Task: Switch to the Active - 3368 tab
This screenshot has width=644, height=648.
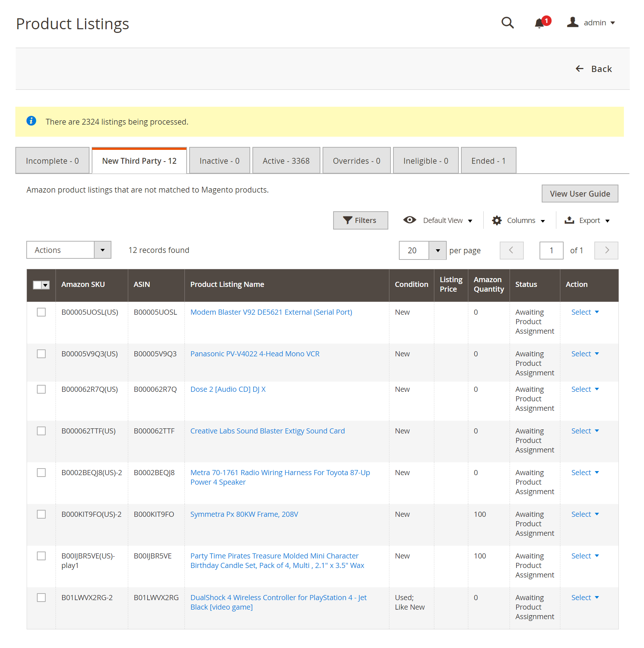Action: 286,161
